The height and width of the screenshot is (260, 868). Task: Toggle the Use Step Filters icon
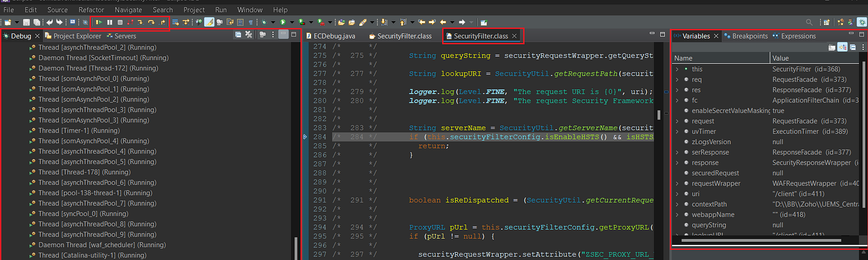(186, 22)
